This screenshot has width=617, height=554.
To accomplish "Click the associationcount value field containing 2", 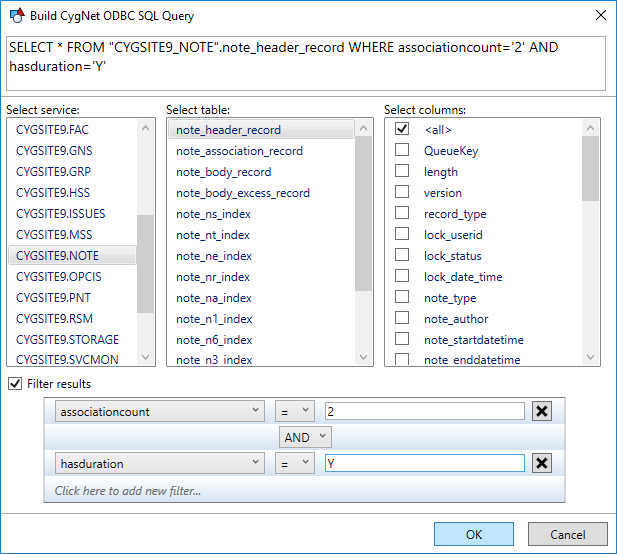I will (425, 411).
